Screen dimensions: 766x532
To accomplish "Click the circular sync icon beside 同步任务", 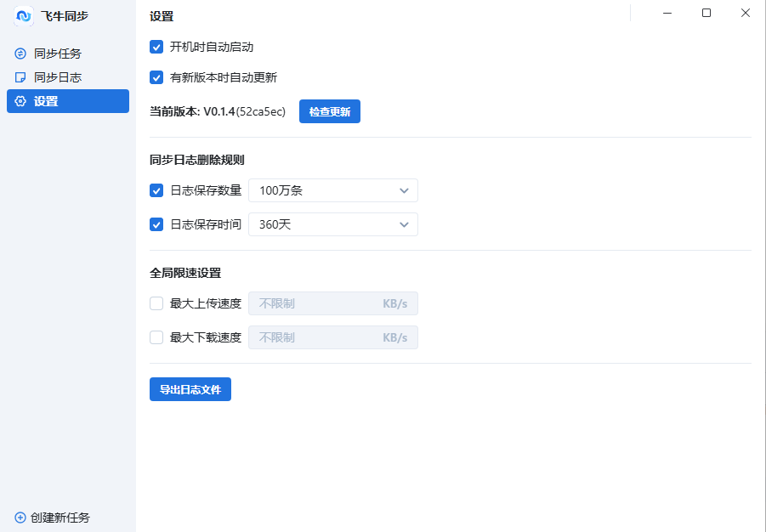I will coord(19,53).
